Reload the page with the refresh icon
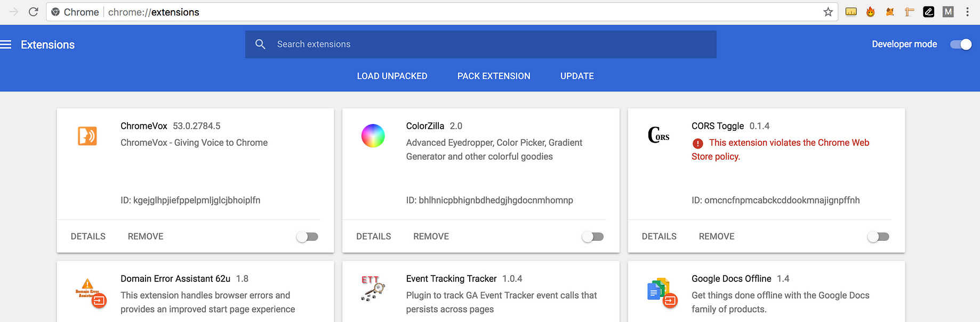Image resolution: width=980 pixels, height=322 pixels. coord(34,12)
